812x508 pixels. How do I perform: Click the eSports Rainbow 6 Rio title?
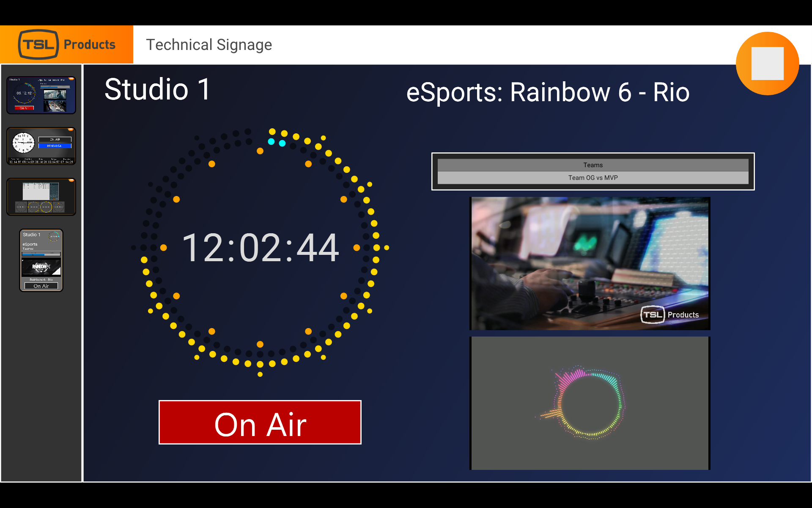click(x=547, y=92)
